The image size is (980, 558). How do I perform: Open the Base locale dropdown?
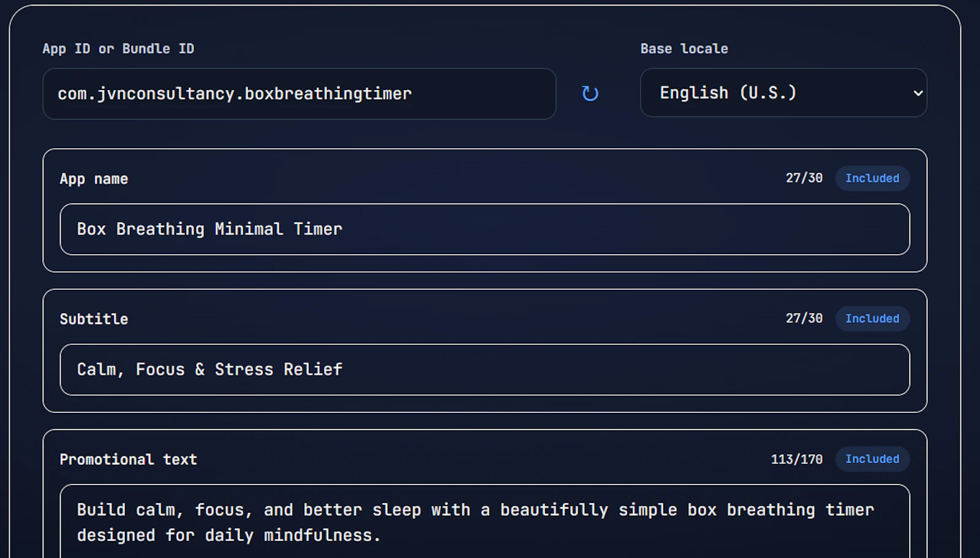[x=783, y=92]
